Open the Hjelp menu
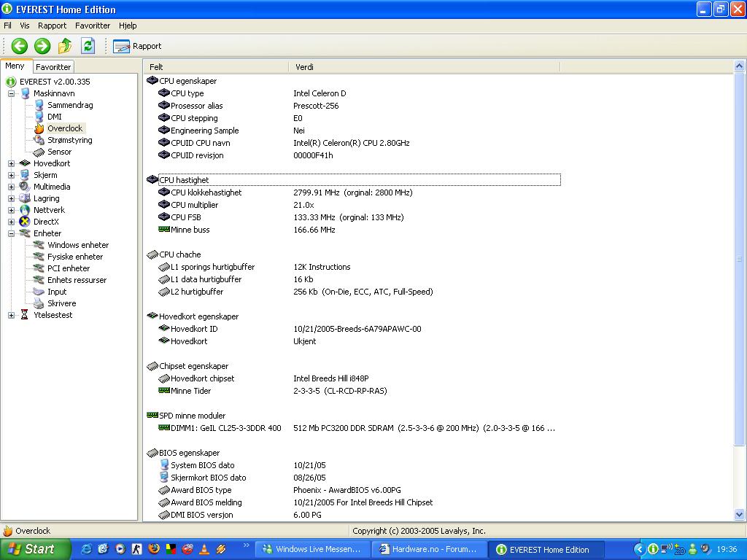The image size is (747, 560). [x=128, y=26]
